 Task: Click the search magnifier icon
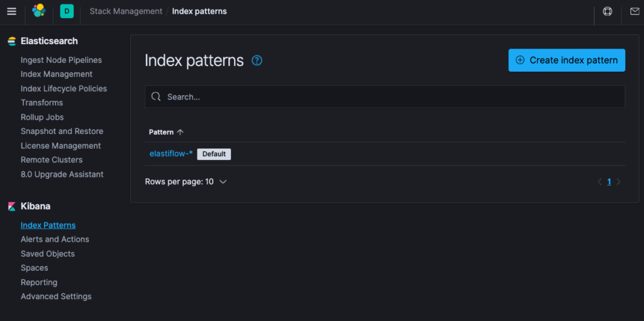(156, 96)
